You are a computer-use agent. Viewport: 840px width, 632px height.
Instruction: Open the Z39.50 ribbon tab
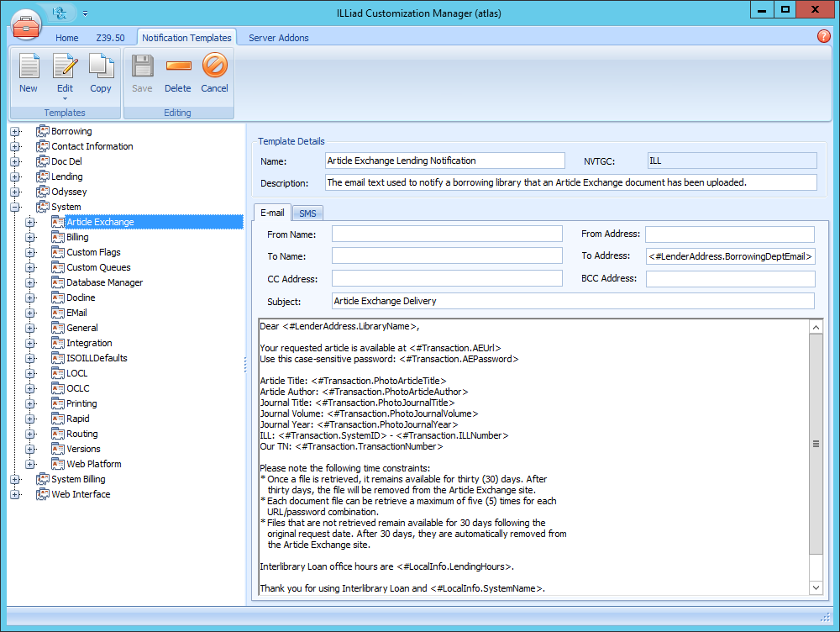[110, 38]
